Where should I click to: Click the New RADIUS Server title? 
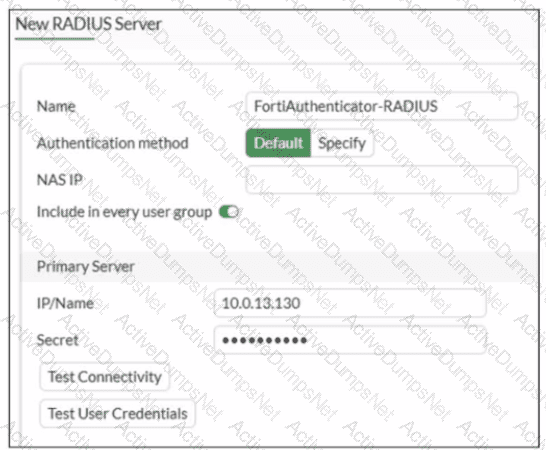[x=88, y=24]
